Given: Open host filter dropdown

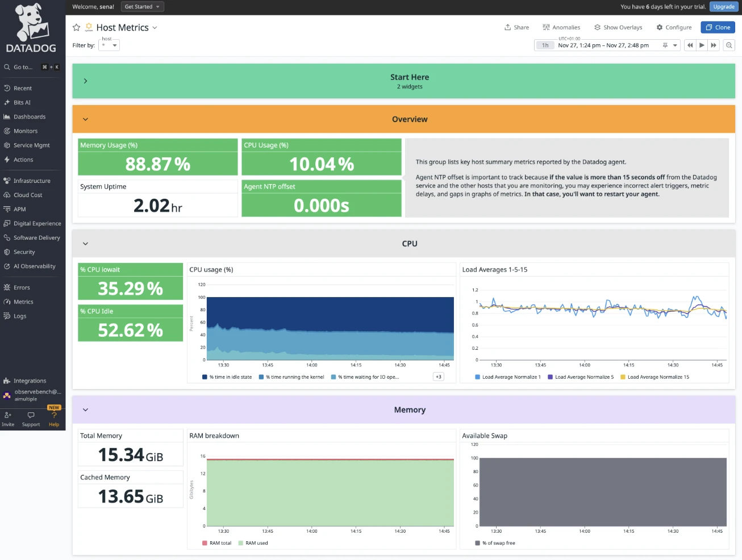Looking at the screenshot, I should (109, 45).
